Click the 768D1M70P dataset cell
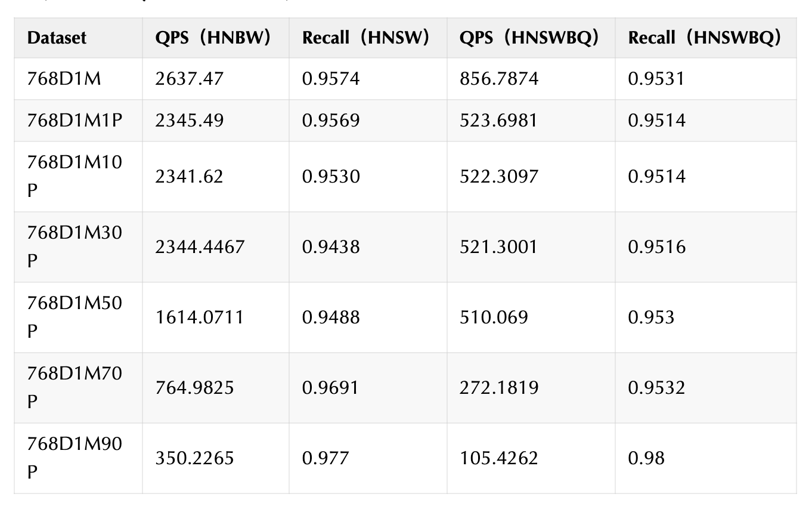Image resolution: width=812 pixels, height=506 pixels. coord(75,388)
